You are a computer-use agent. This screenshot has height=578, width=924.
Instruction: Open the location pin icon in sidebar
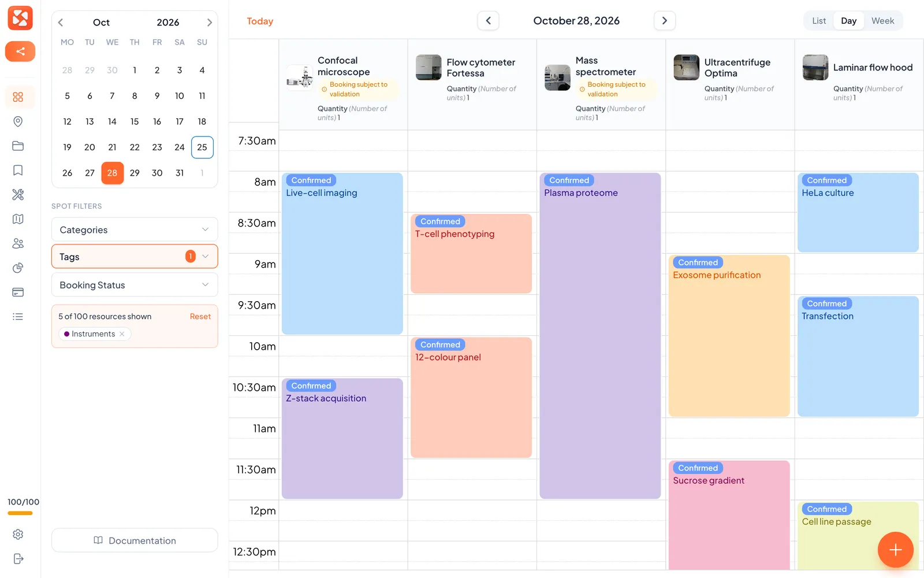[18, 121]
